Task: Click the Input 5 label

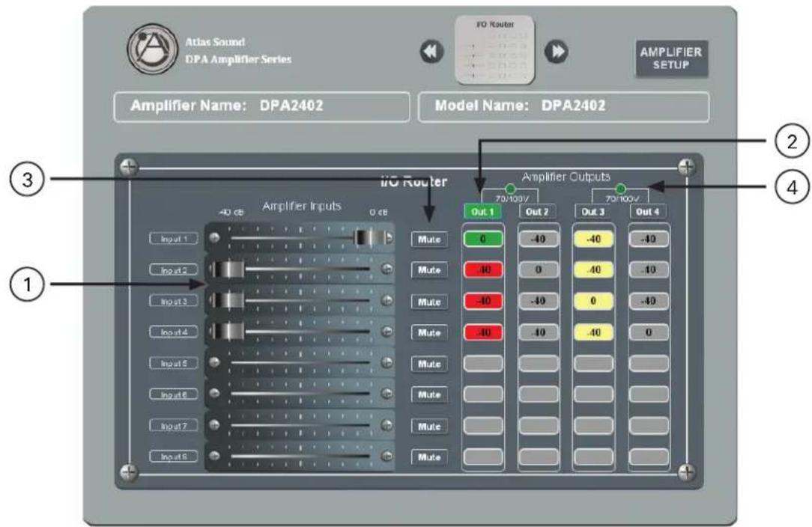Action: [174, 363]
